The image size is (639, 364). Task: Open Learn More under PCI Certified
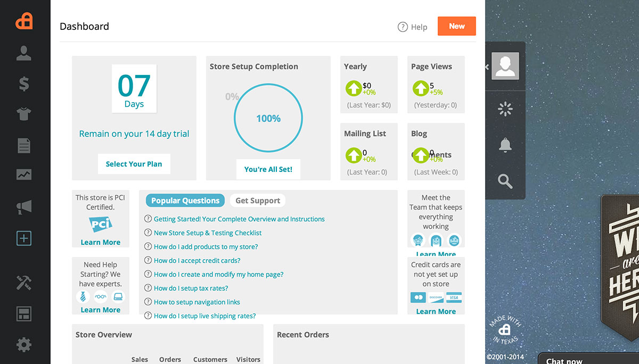[101, 242]
